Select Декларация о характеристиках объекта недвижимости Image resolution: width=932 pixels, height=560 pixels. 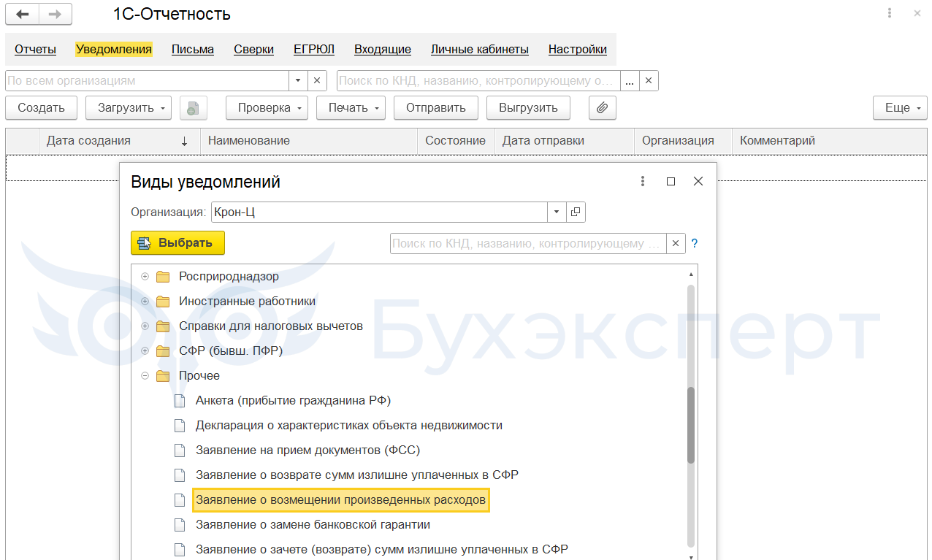tap(349, 426)
